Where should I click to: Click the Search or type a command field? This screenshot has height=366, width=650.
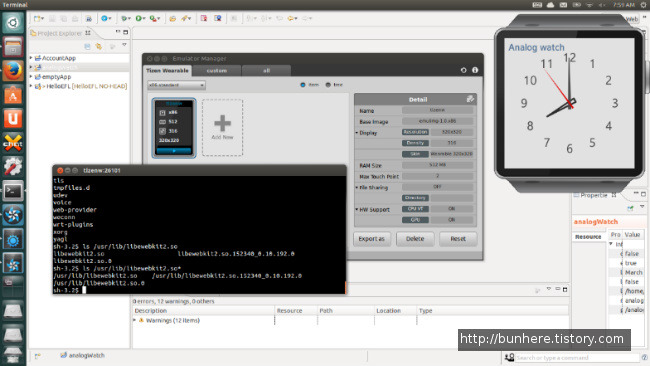coord(577,357)
